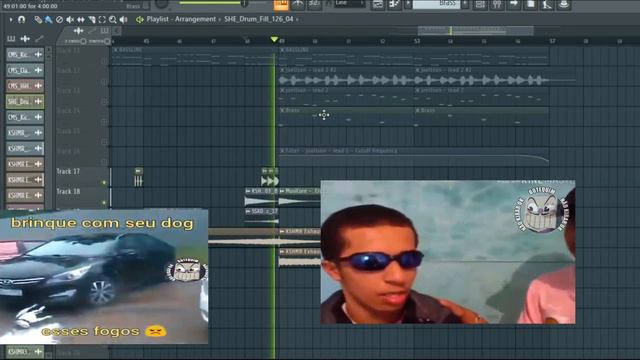The image size is (640, 360).
Task: Open the Line snap dropdown
Action: click(350, 4)
